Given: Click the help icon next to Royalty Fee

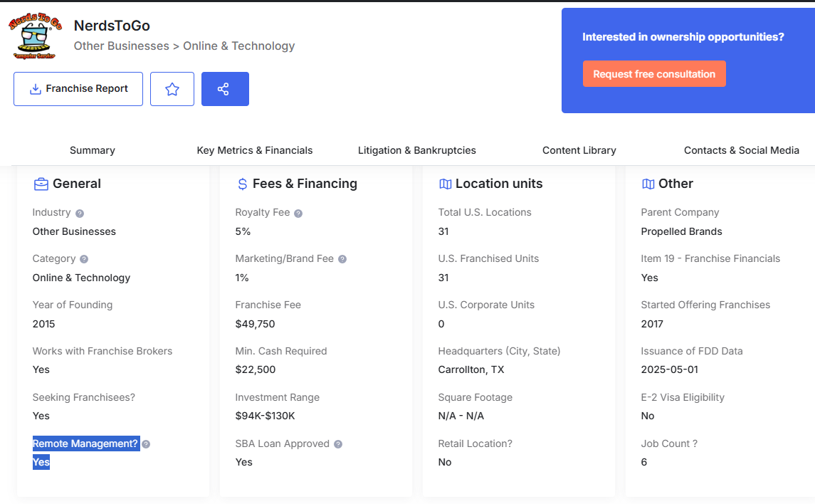Looking at the screenshot, I should [x=298, y=213].
